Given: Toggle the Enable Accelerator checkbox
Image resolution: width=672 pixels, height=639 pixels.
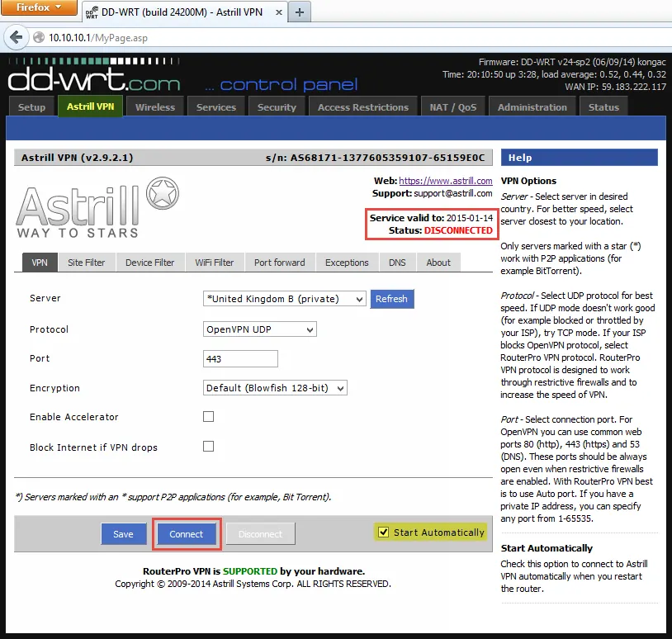Looking at the screenshot, I should (208, 417).
